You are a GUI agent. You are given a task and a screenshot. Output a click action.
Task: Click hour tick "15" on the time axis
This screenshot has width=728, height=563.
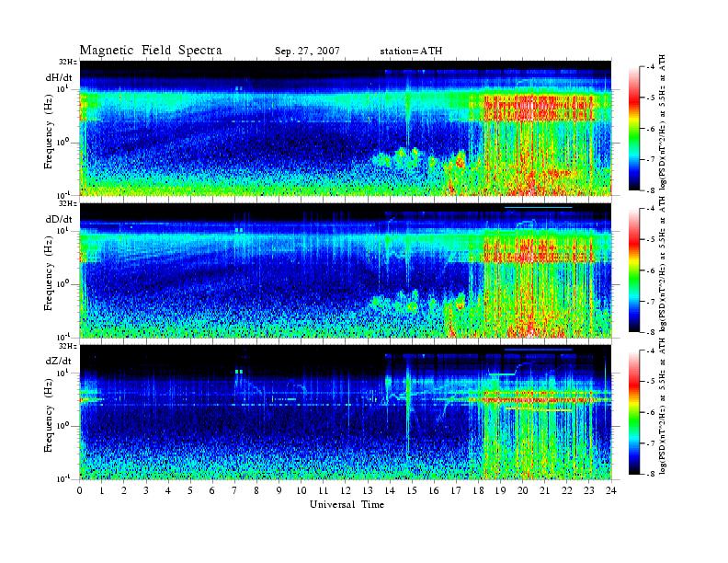412,490
